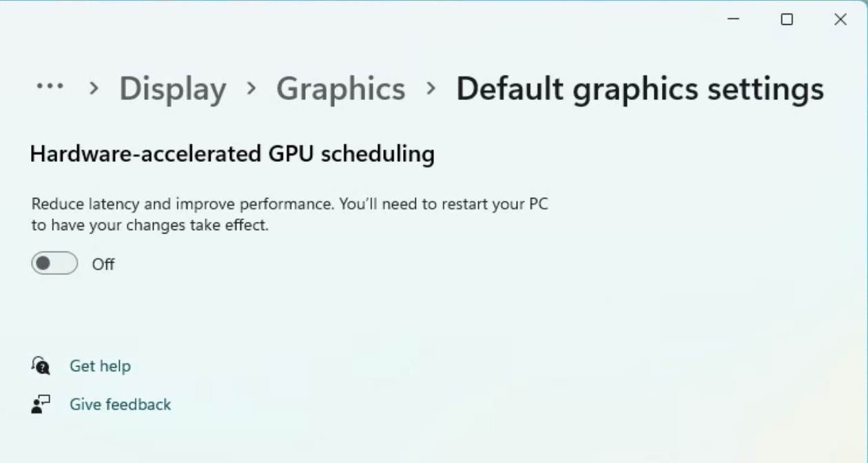Click the chevron between Display and Graphics
This screenshot has width=868, height=463.
[251, 88]
